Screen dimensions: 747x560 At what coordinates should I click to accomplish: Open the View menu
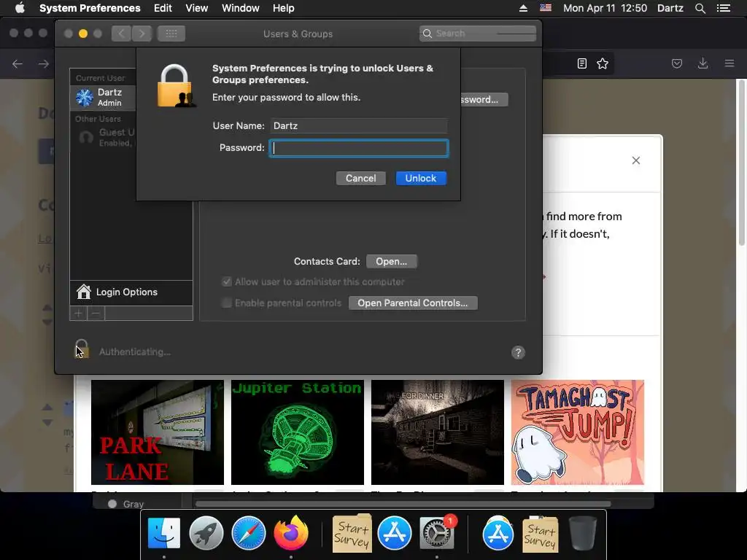point(197,8)
